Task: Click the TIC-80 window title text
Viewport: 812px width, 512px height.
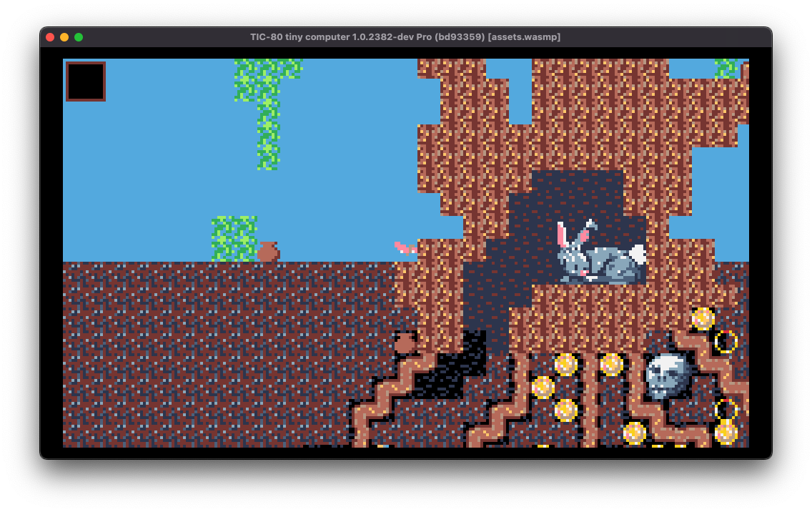Action: (405, 36)
